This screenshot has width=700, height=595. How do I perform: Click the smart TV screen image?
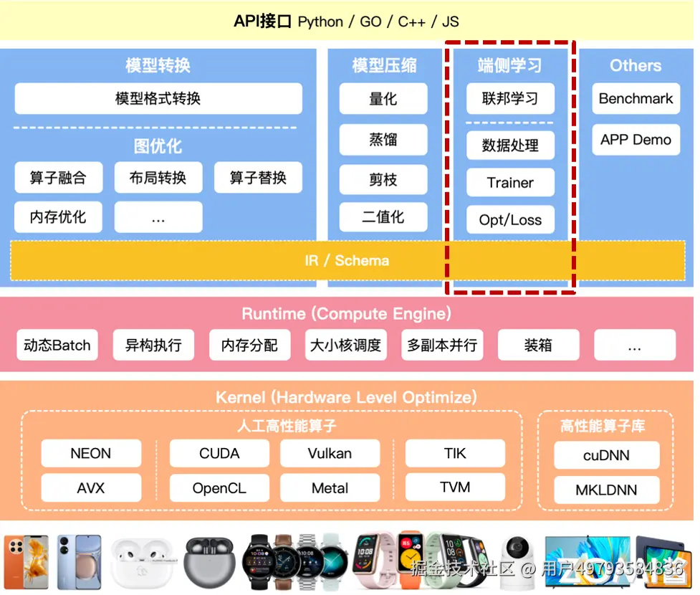(588, 561)
